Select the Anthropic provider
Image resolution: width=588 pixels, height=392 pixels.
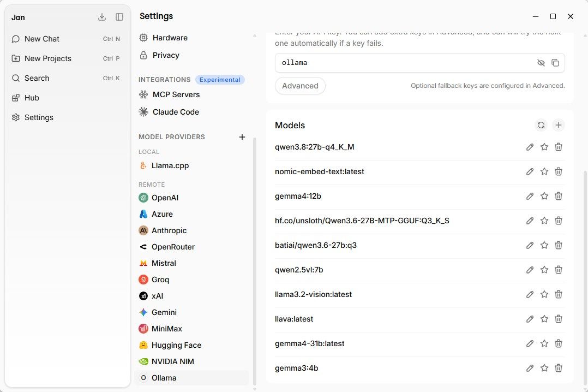coord(191,230)
